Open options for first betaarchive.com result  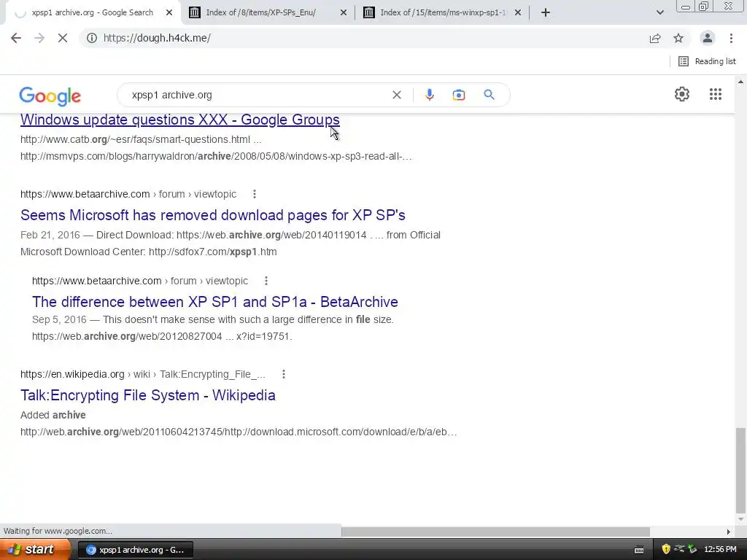tap(255, 194)
